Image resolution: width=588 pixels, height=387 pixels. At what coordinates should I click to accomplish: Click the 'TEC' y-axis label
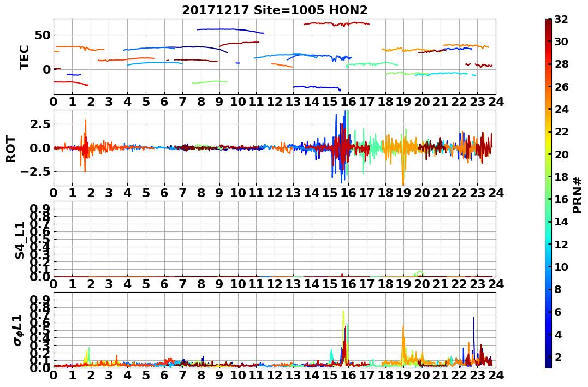pyautogui.click(x=25, y=57)
